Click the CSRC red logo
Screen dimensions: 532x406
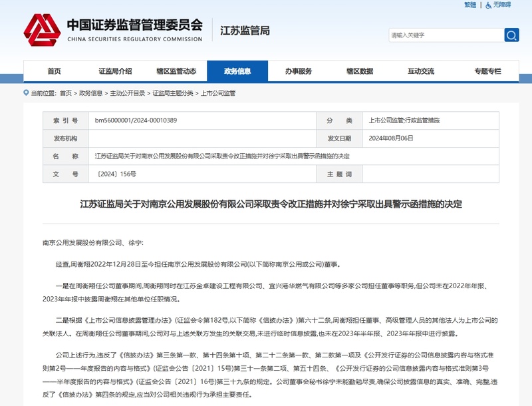click(x=42, y=30)
